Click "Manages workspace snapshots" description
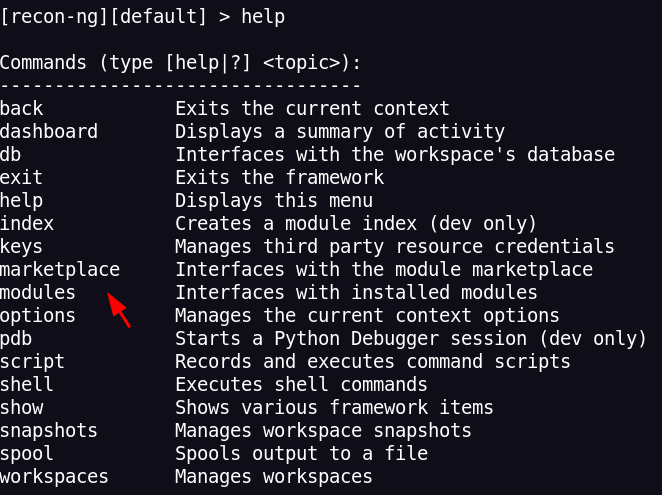This screenshot has height=495, width=662. 323,431
